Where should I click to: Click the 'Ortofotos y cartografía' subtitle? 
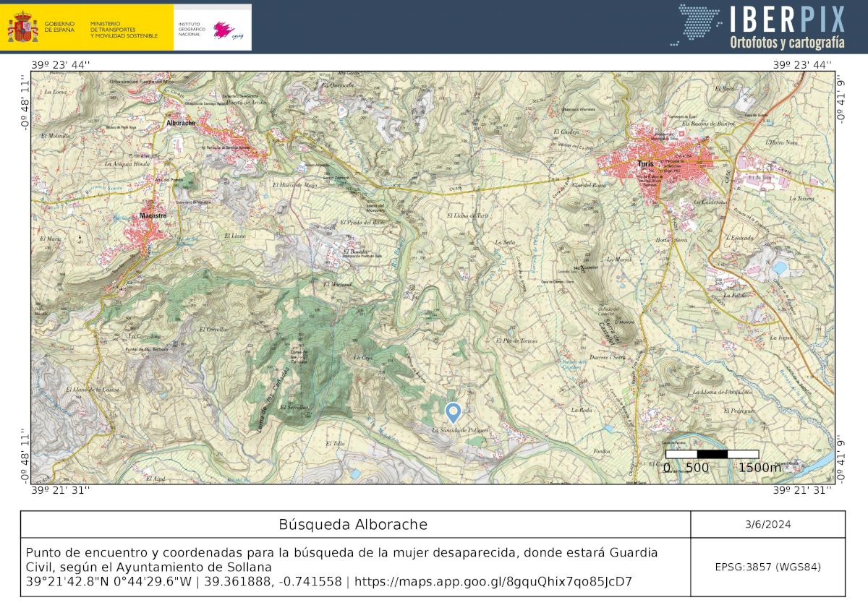click(x=787, y=43)
